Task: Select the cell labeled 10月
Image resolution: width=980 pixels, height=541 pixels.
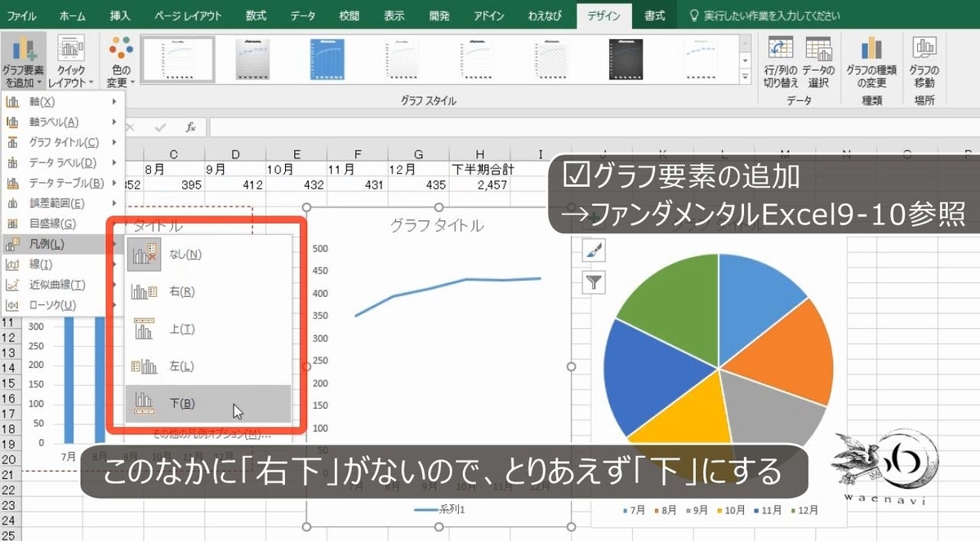Action: 296,170
